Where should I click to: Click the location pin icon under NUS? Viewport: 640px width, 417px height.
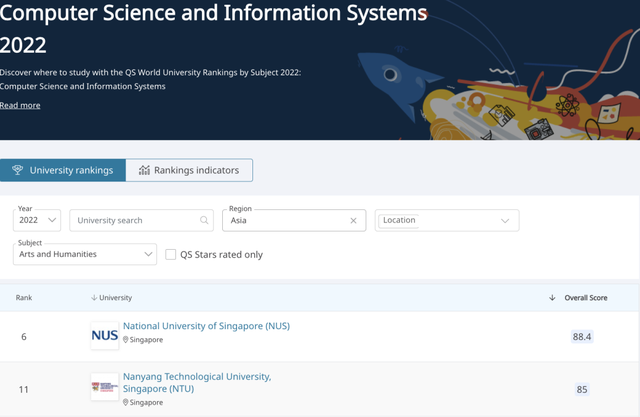pyautogui.click(x=126, y=340)
